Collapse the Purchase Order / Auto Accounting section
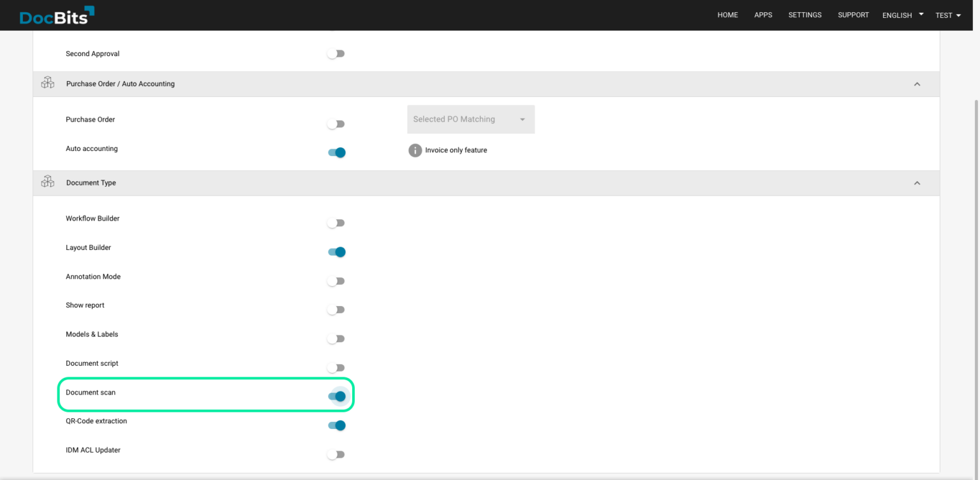This screenshot has width=980, height=480. pos(917,84)
